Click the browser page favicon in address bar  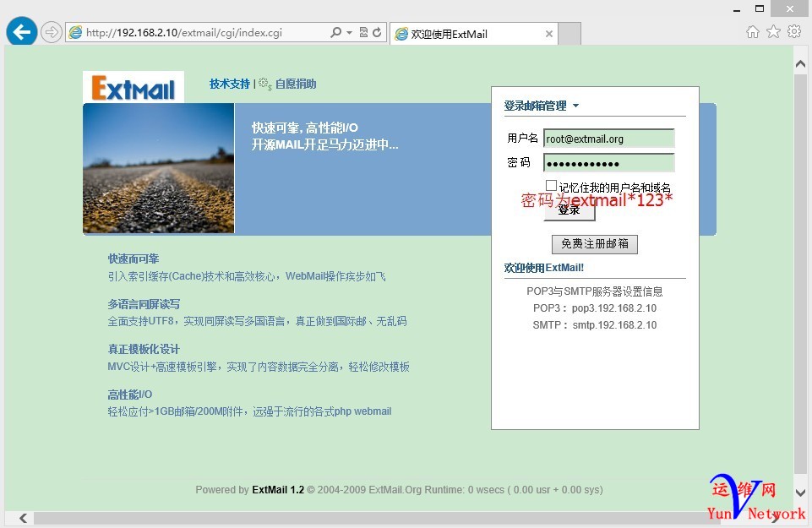click(x=75, y=33)
